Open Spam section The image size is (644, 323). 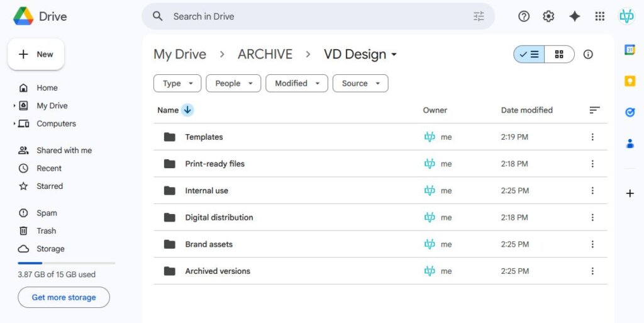pos(38,213)
